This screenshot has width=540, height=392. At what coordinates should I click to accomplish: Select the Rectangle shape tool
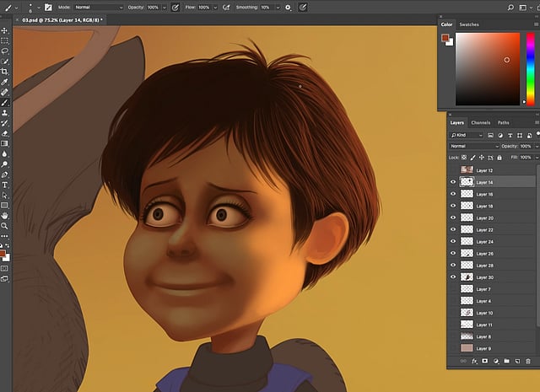(4, 206)
